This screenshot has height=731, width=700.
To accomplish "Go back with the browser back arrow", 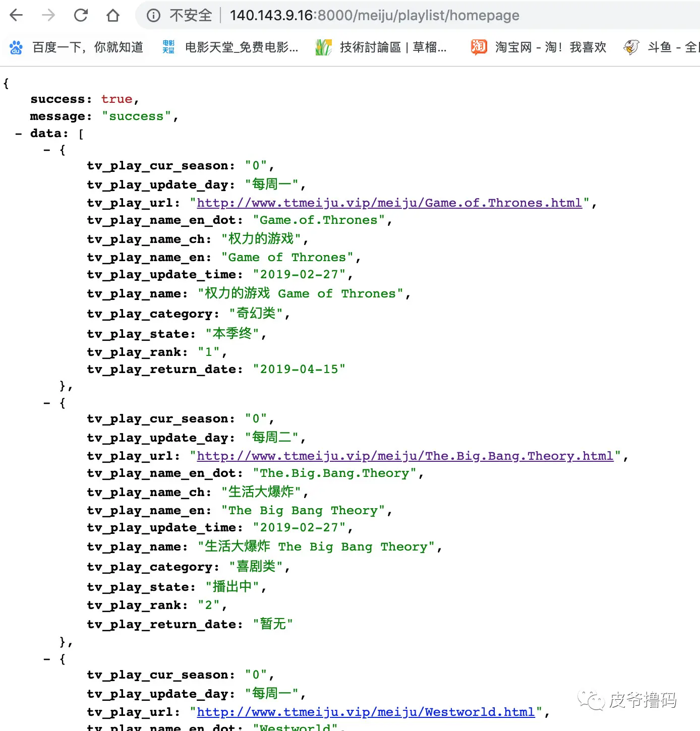I will (17, 15).
